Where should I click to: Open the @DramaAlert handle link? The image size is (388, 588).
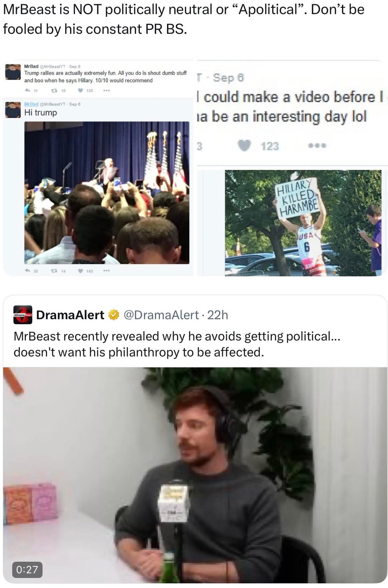[x=161, y=315]
